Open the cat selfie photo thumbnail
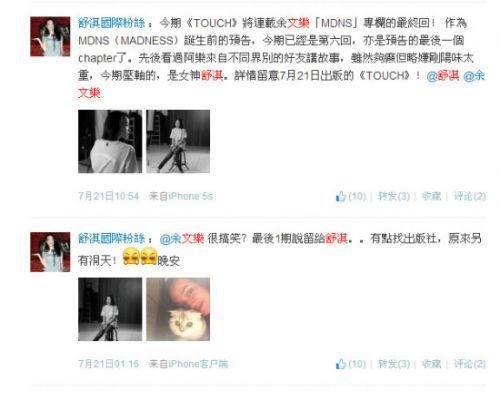 click(178, 309)
